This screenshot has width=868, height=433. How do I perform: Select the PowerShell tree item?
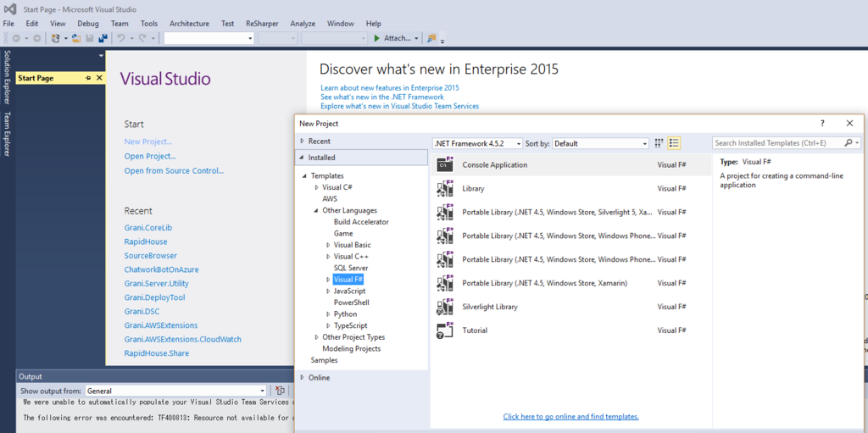click(351, 303)
